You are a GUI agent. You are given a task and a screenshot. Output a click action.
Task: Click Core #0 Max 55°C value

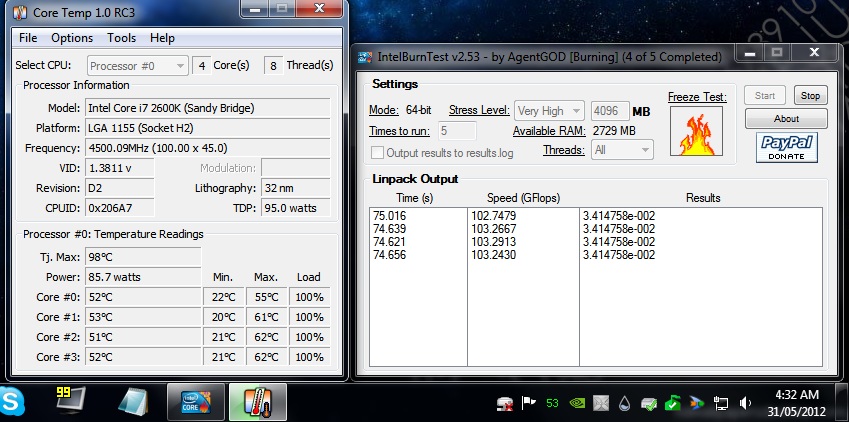266,297
